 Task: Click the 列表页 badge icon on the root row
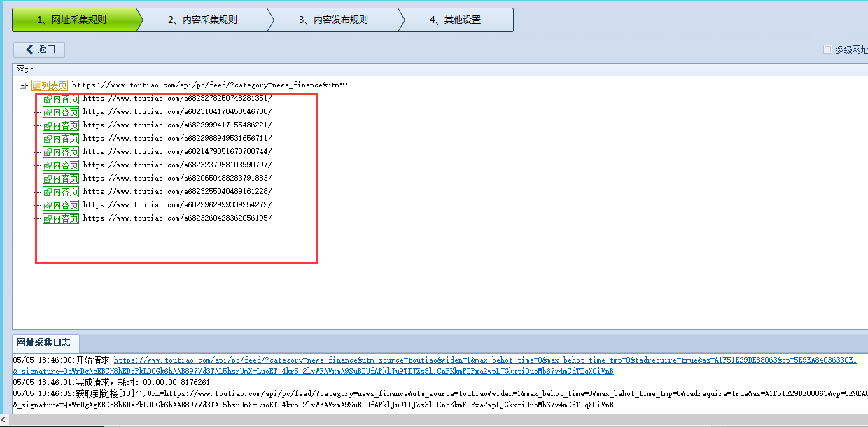pyautogui.click(x=50, y=85)
